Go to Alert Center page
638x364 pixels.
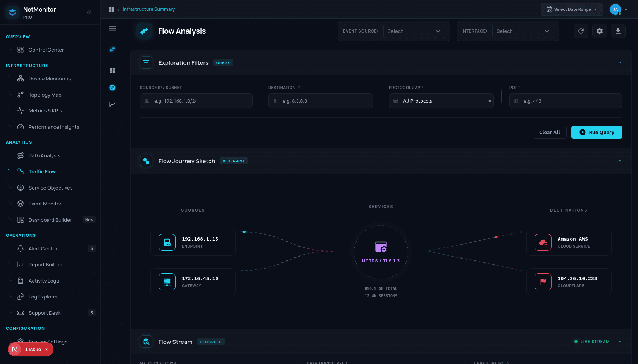(43, 248)
